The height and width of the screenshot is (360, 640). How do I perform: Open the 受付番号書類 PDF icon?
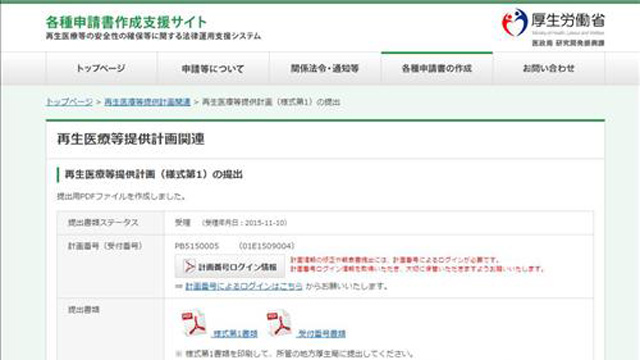pyautogui.click(x=279, y=323)
